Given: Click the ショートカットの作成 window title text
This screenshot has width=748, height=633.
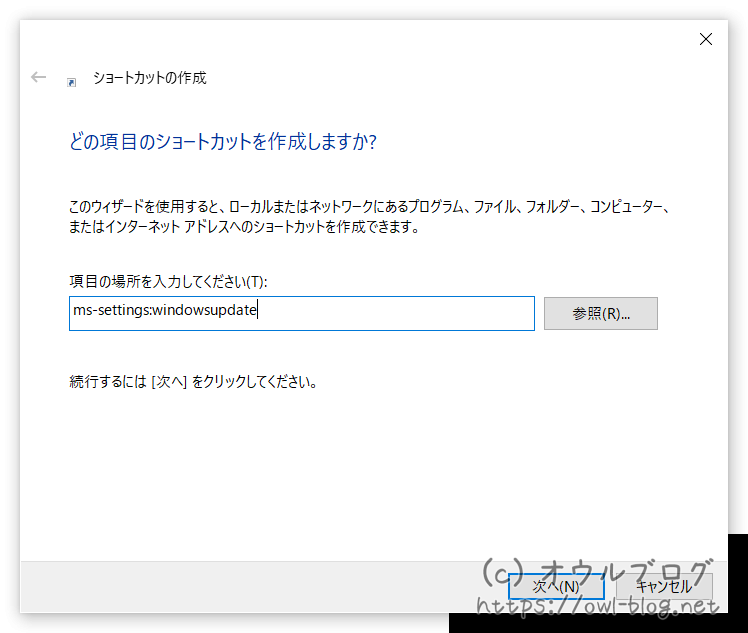Looking at the screenshot, I should pos(149,77).
